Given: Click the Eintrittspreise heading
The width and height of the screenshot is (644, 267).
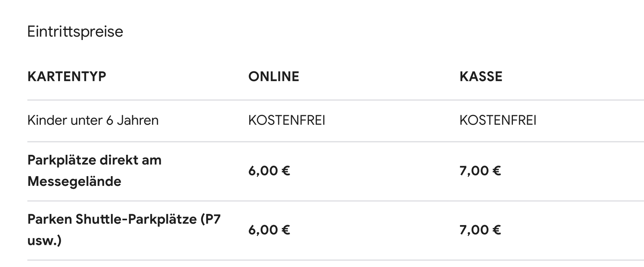Looking at the screenshot, I should tap(75, 31).
